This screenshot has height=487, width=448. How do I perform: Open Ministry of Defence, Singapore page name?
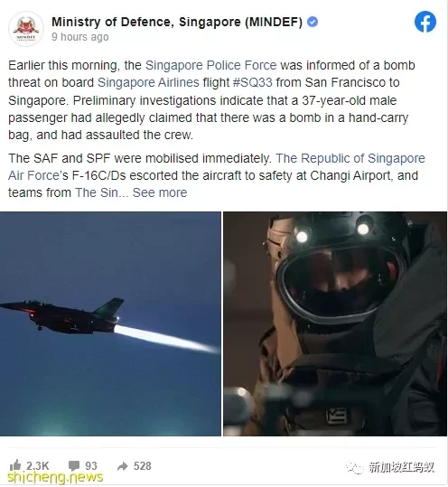[177, 22]
